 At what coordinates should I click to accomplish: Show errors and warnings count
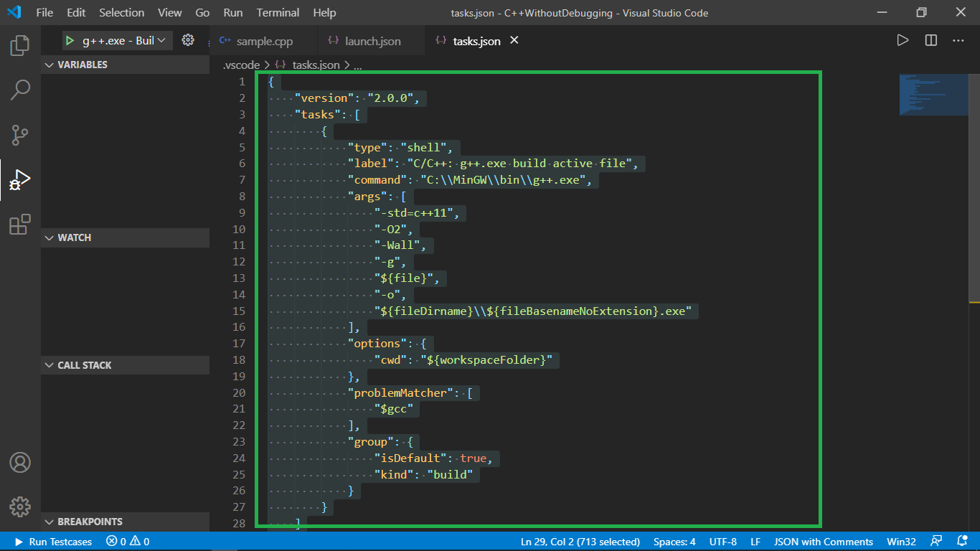128,542
